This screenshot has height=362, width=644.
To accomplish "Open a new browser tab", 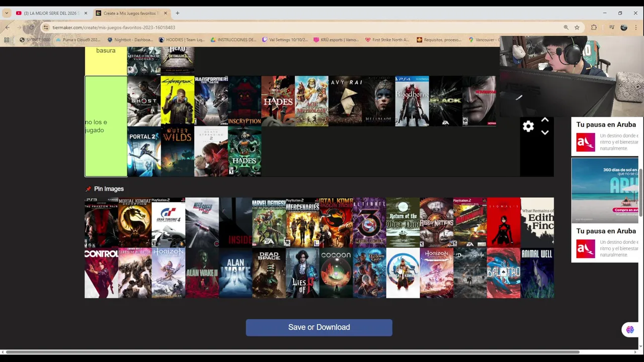I will click(x=177, y=13).
